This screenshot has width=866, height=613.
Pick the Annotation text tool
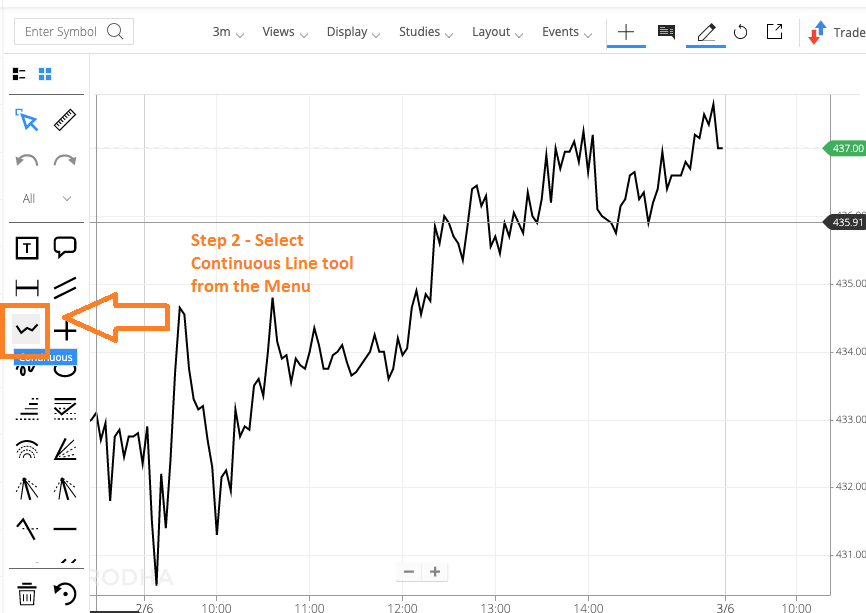tap(27, 247)
